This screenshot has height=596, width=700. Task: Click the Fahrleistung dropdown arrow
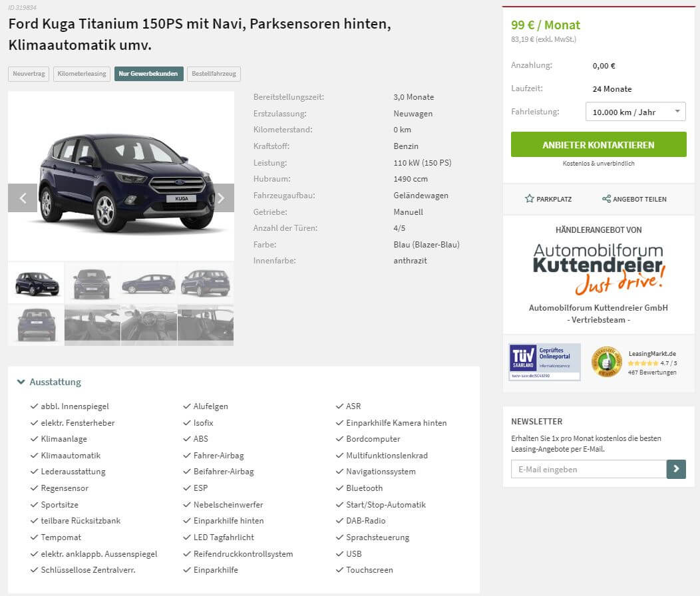(677, 111)
